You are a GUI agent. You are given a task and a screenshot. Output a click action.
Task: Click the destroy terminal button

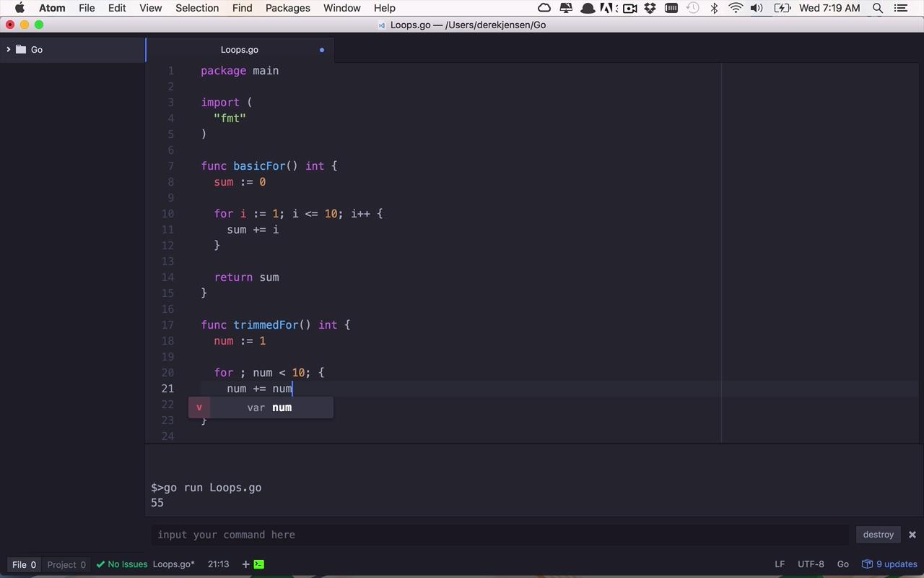pos(879,535)
